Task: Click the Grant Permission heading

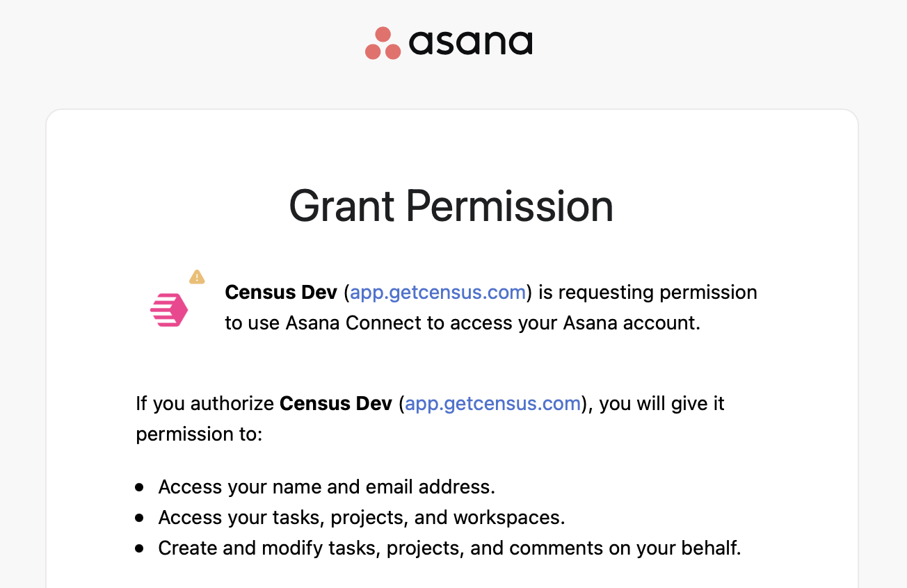Action: 451,206
